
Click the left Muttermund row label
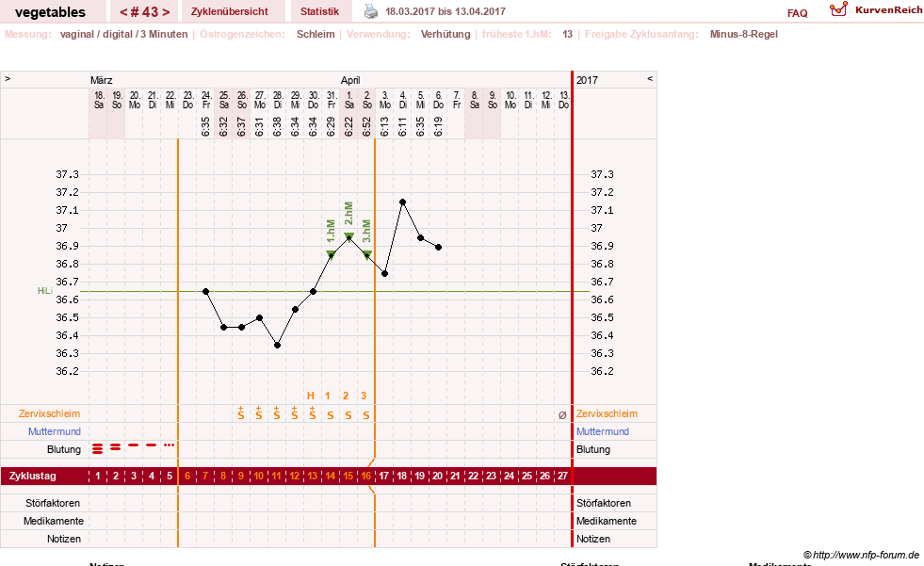55,431
